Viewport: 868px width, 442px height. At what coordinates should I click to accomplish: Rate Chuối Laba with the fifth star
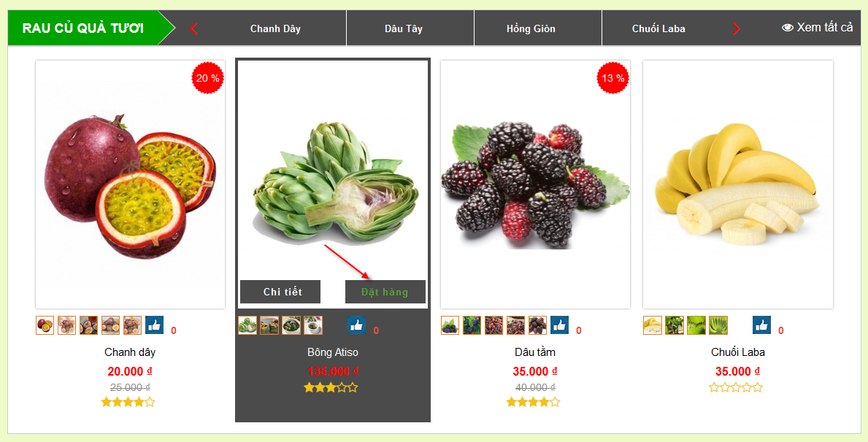[x=757, y=388]
